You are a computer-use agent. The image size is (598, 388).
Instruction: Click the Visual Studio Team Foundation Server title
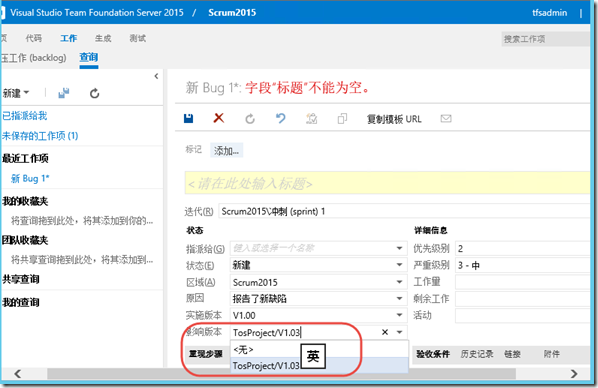[97, 13]
